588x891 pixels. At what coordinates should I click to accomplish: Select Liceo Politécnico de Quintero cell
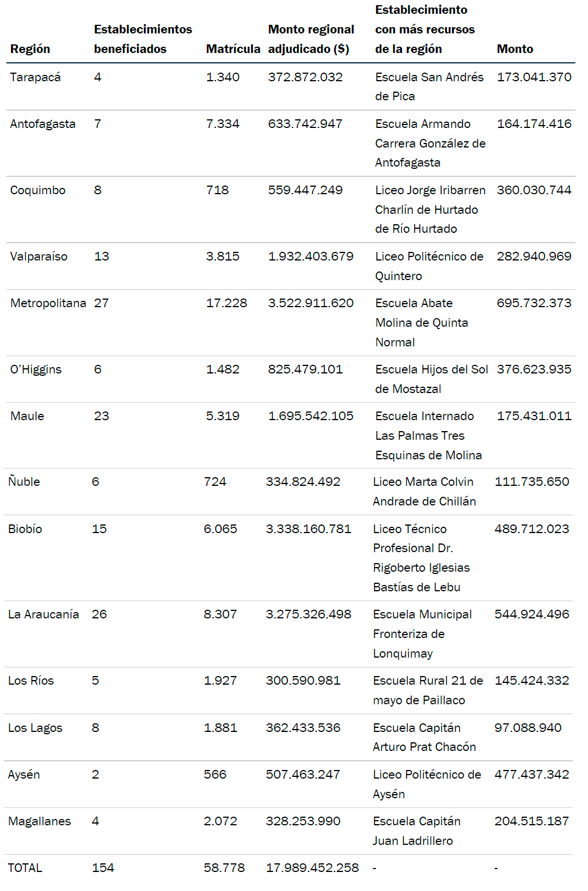pyautogui.click(x=429, y=266)
